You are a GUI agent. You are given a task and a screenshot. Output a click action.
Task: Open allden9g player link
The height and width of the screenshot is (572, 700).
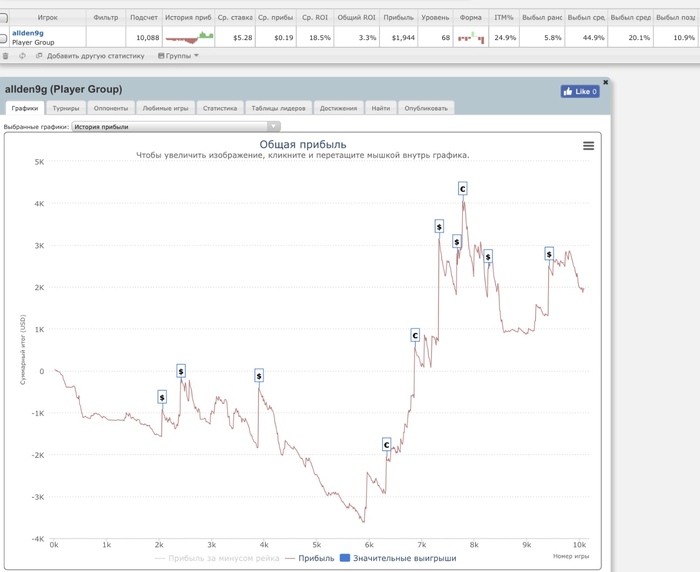pos(28,33)
